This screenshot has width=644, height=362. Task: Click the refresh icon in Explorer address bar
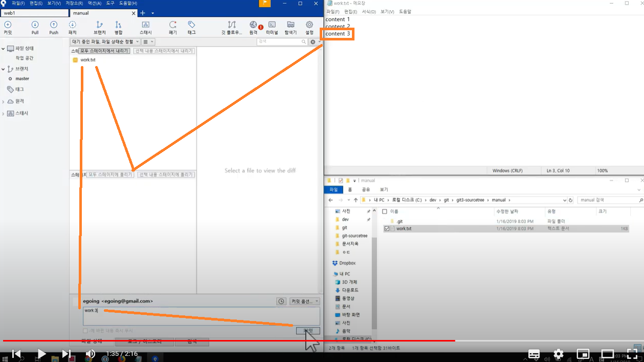571,200
